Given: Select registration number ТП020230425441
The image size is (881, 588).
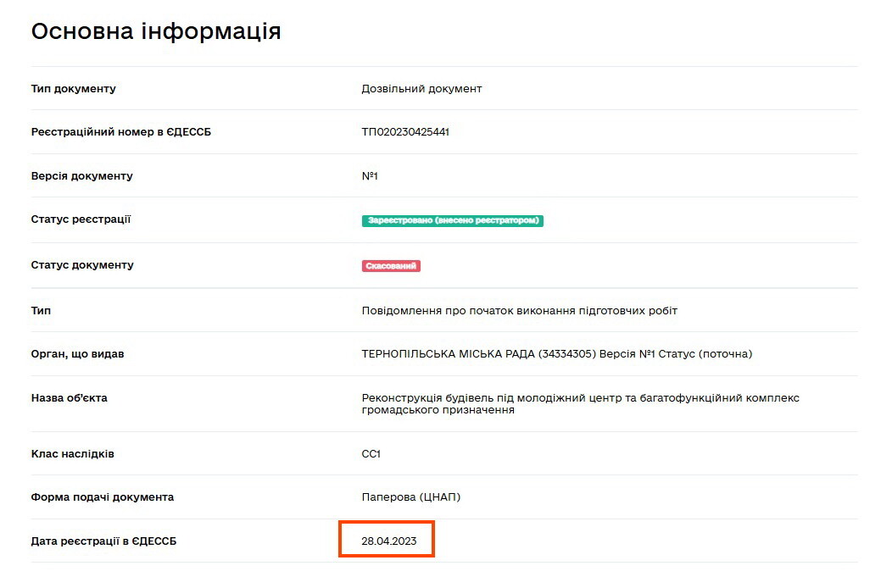Looking at the screenshot, I should coord(405,132).
